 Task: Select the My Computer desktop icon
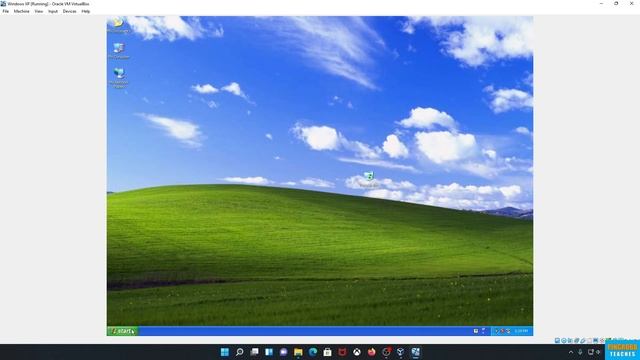click(119, 51)
